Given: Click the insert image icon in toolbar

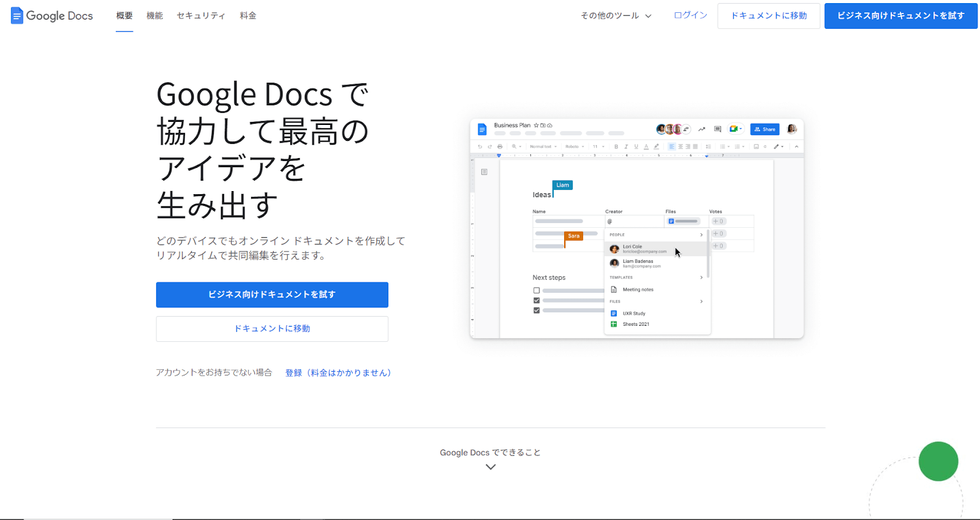Looking at the screenshot, I should [756, 146].
